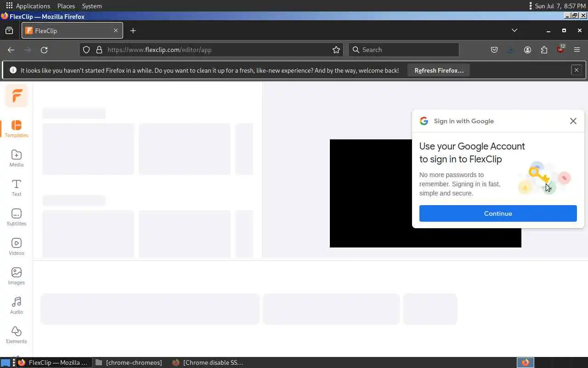
Task: Open the Elements sidebar panel
Action: (17, 335)
